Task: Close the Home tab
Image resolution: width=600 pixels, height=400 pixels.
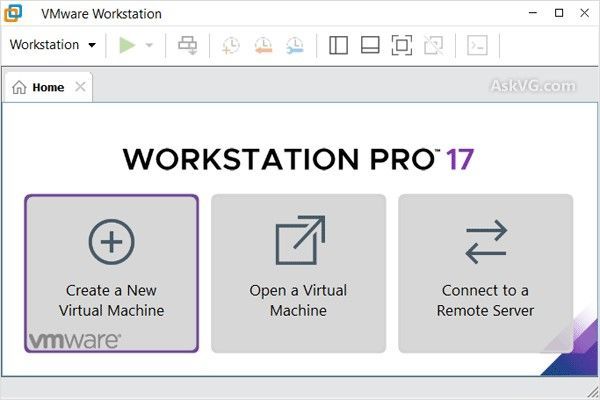Action: 81,87
